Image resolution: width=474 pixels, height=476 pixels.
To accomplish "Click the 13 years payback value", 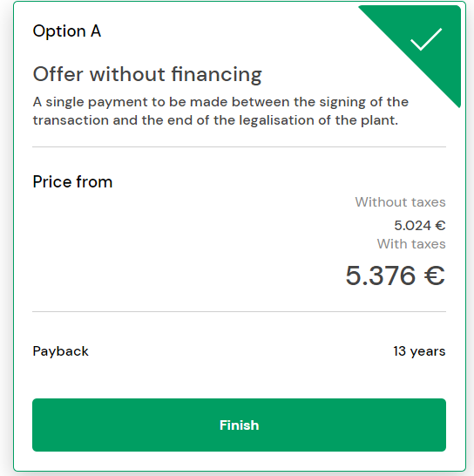I will coord(419,351).
